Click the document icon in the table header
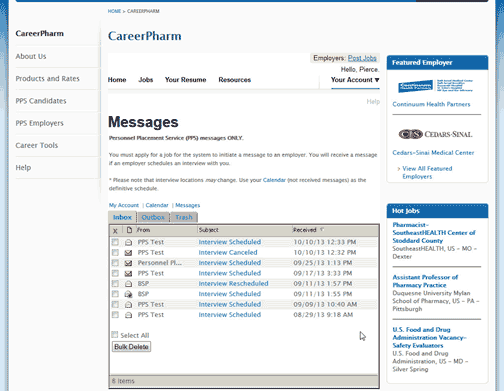Image resolution: width=504 pixels, height=391 pixels. pyautogui.click(x=129, y=230)
